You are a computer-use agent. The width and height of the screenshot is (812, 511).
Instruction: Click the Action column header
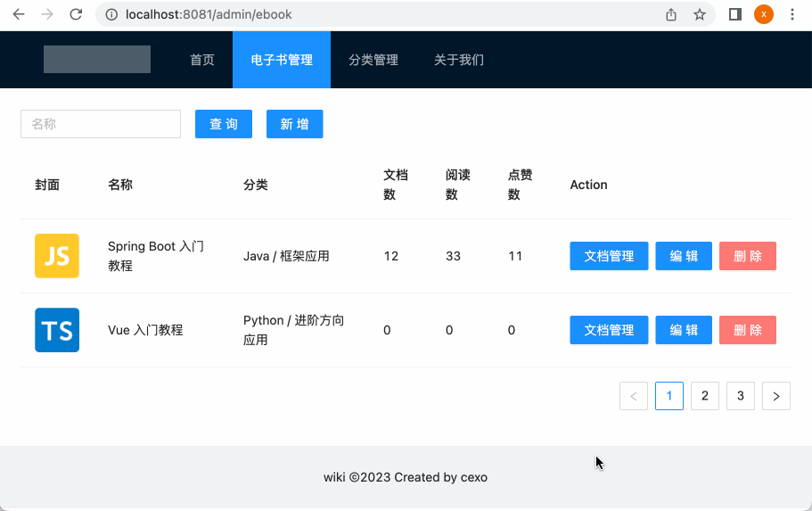click(589, 185)
